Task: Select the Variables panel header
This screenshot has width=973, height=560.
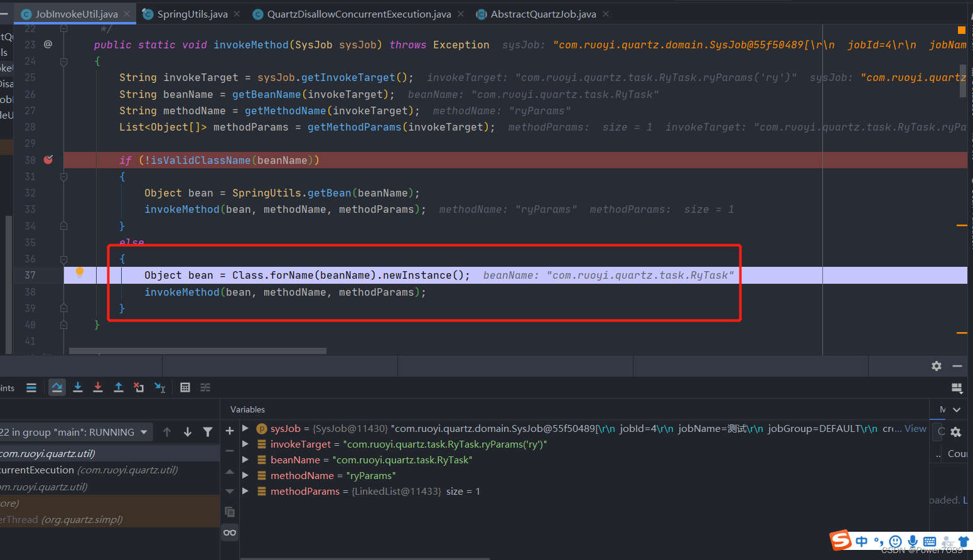Action: pos(247,409)
